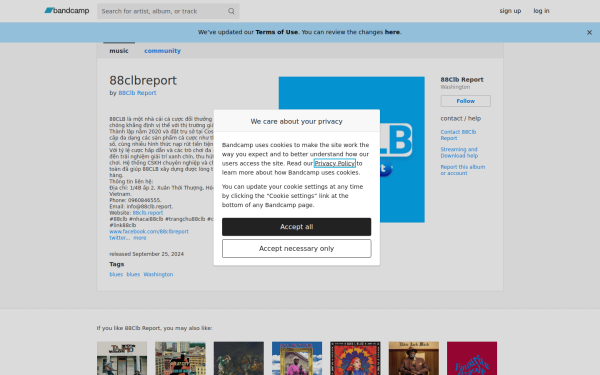
Task: Click Report this album or account
Action: click(463, 170)
